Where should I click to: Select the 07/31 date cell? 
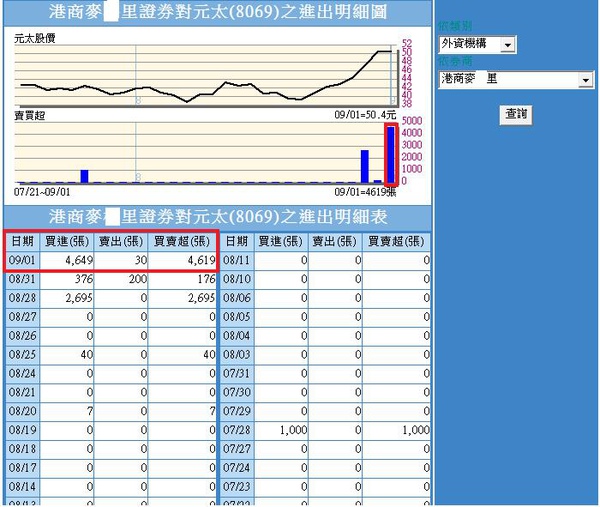pos(237,373)
